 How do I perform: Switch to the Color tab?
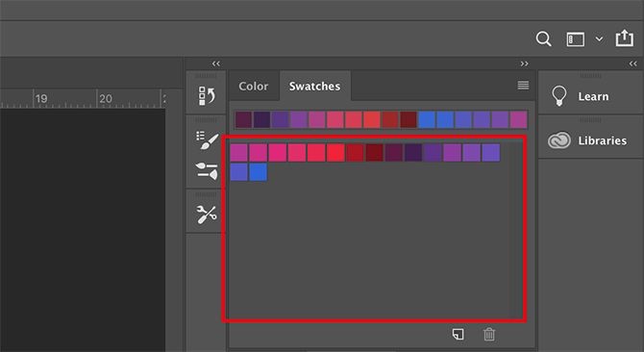pyautogui.click(x=254, y=87)
